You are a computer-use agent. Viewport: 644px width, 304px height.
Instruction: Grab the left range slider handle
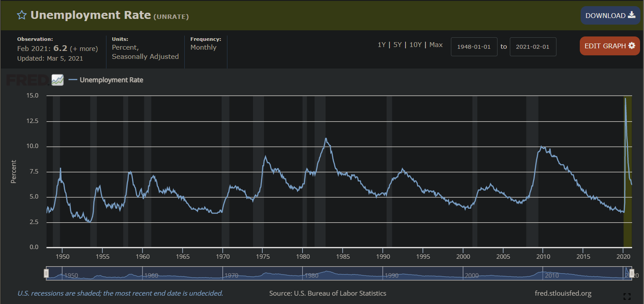[x=46, y=274]
